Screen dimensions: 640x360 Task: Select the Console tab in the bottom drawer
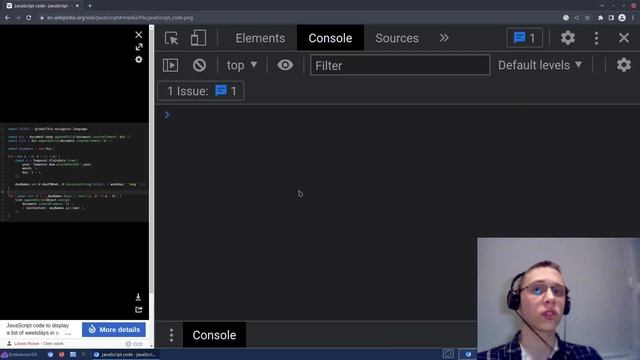214,335
